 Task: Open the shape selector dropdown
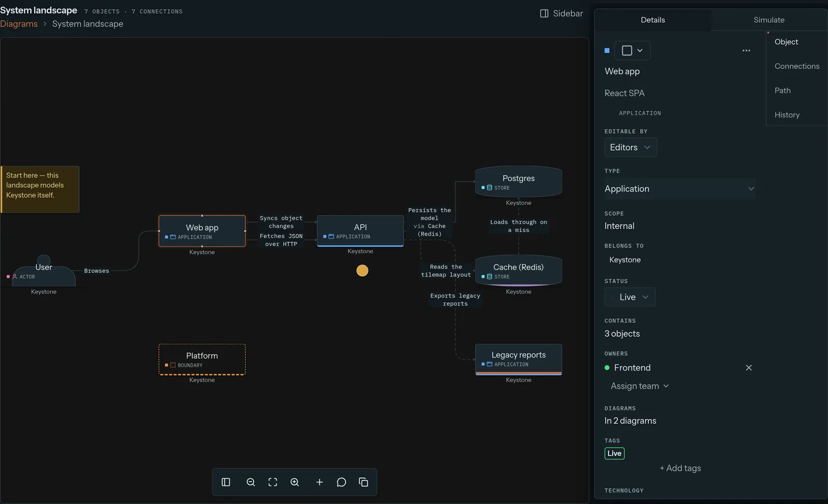(x=632, y=51)
